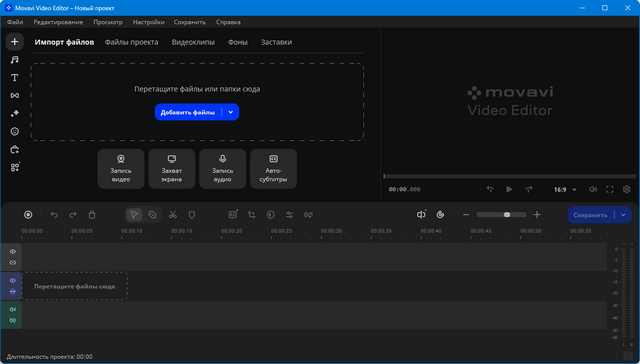Click the marker shield icon
640x364 pixels.
click(191, 215)
